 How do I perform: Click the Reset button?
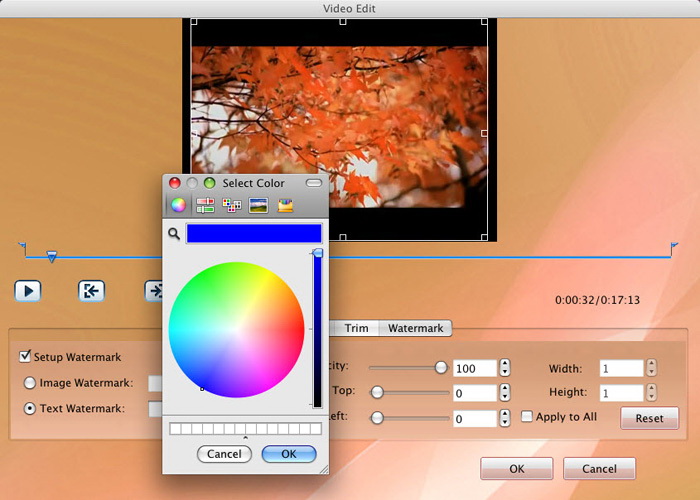coord(649,418)
